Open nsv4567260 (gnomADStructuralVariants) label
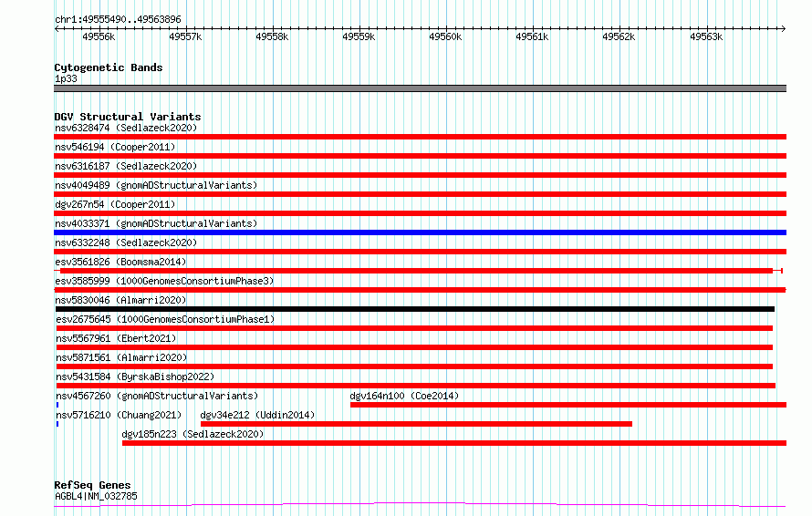Image resolution: width=812 pixels, height=516 pixels. pos(157,396)
